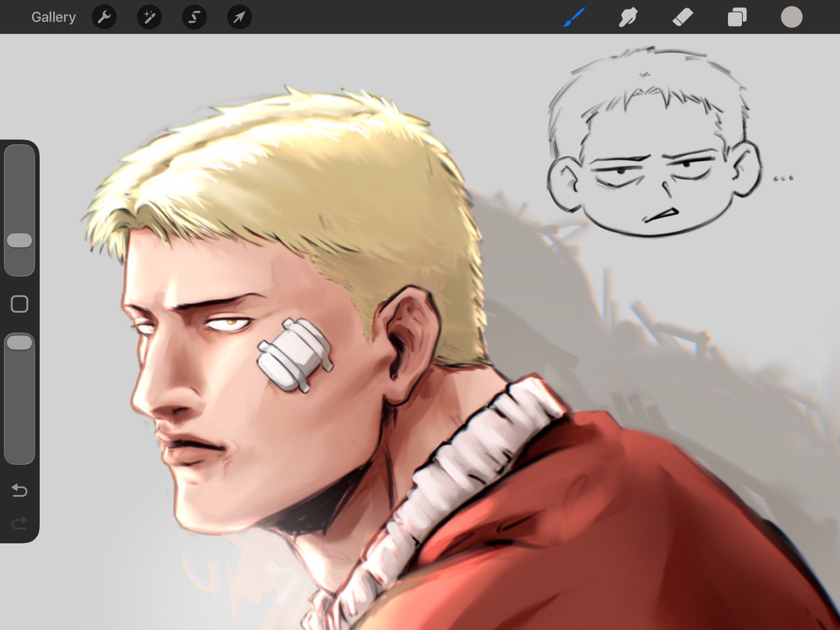
Task: Open the color picker circle
Action: (792, 17)
